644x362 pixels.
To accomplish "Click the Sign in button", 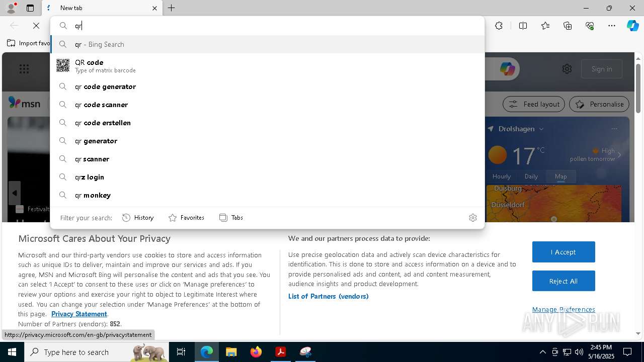I will click(602, 69).
